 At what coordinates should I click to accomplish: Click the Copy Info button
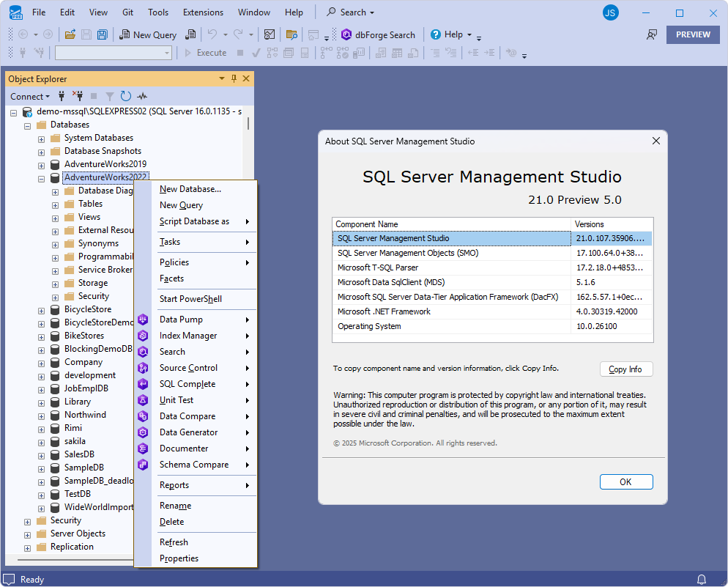coord(625,369)
